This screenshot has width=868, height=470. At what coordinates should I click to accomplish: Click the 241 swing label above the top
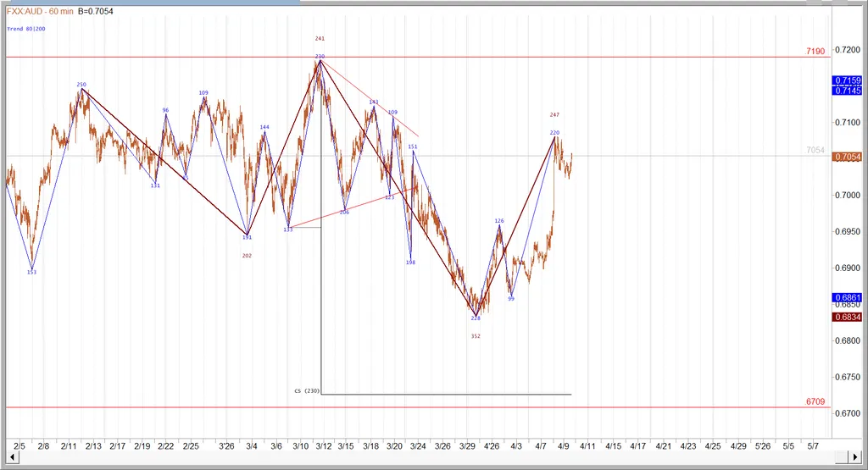pos(320,38)
